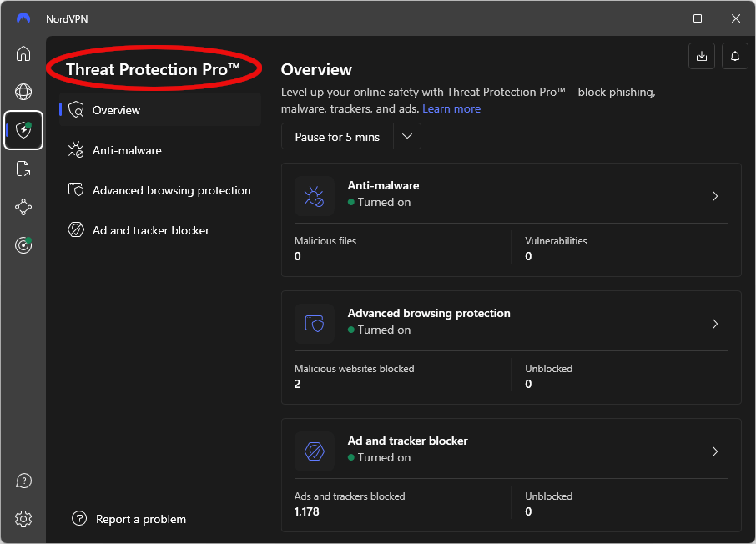This screenshot has width=756, height=544.
Task: Expand the Anti-malware card chevron
Action: [x=715, y=196]
